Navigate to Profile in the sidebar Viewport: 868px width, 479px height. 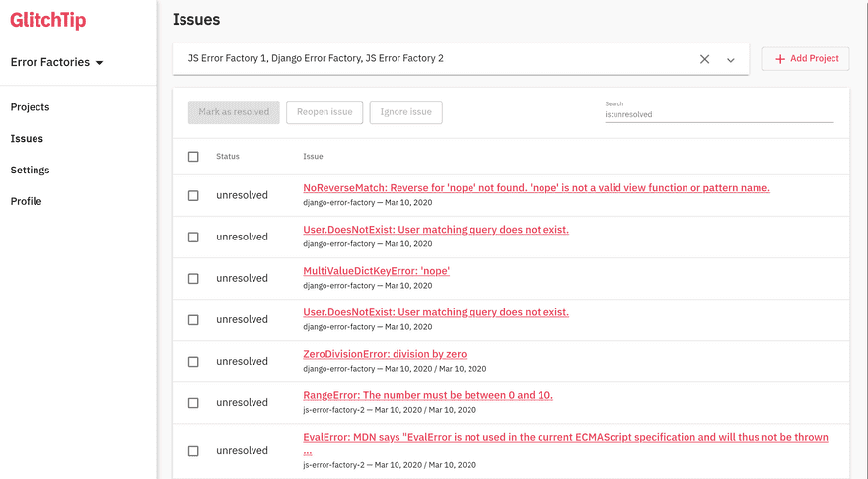pos(26,202)
